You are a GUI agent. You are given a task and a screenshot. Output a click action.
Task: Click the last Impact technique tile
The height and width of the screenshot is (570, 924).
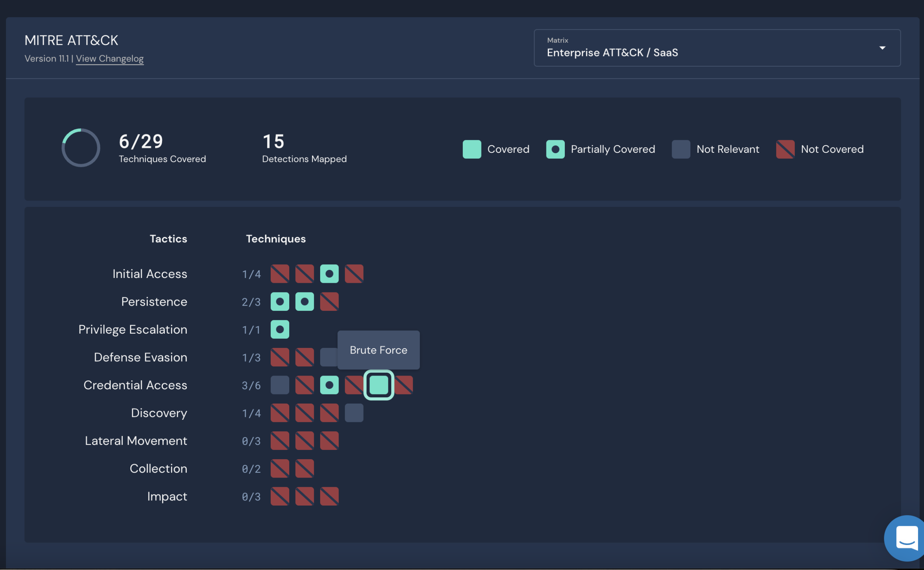[x=329, y=496]
